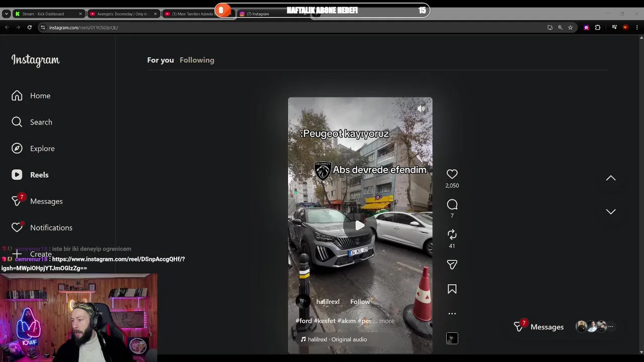Repost the reel using the repost icon
Viewport: 644px width, 362px height.
tap(452, 234)
